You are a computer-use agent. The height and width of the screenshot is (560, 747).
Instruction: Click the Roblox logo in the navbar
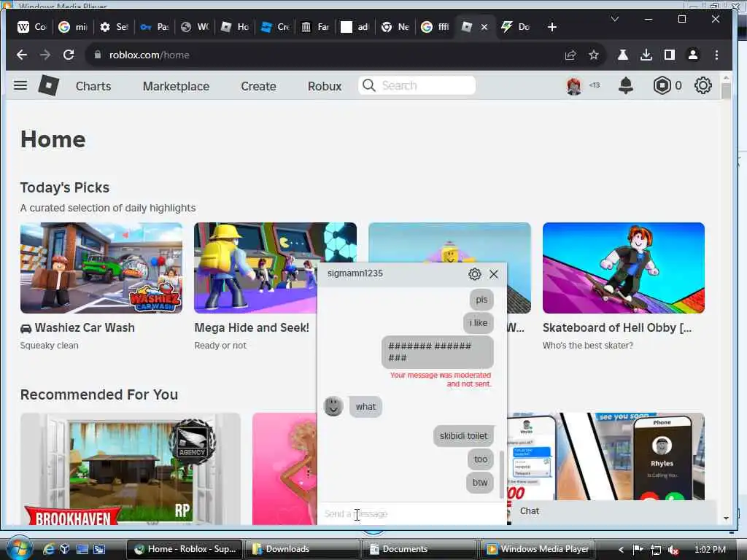click(x=49, y=86)
